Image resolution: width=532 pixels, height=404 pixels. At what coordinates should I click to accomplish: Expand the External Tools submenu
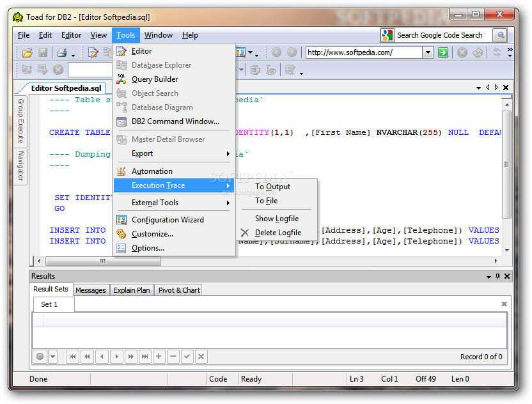228,203
